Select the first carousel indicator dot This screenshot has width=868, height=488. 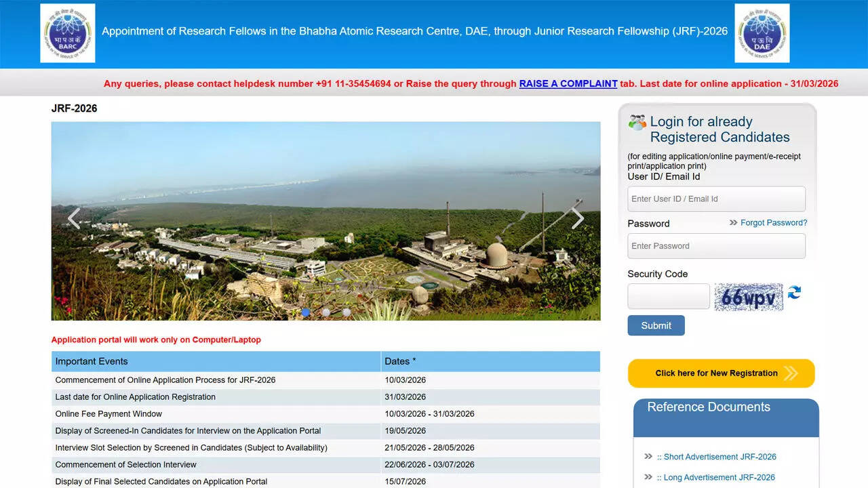point(305,312)
